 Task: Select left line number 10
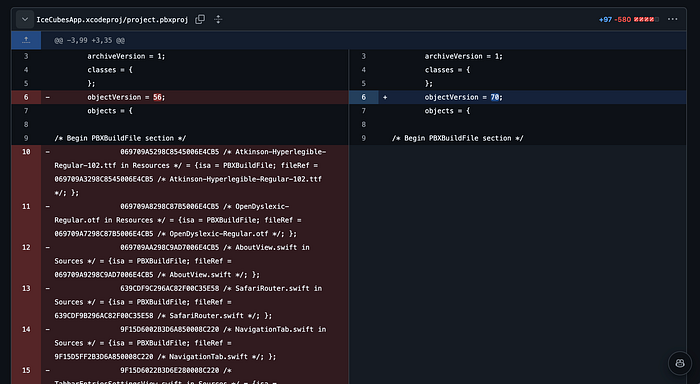coord(26,152)
